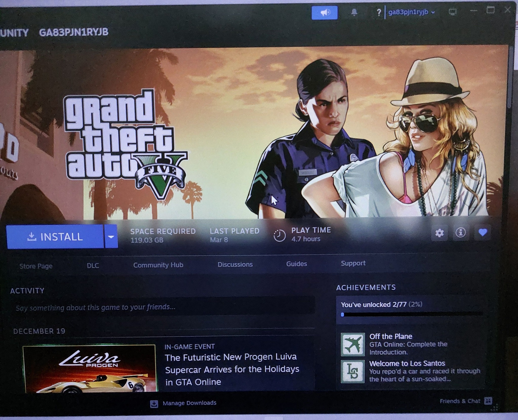Open the Welcome to Los Santos title
The image size is (518, 420).
click(407, 363)
